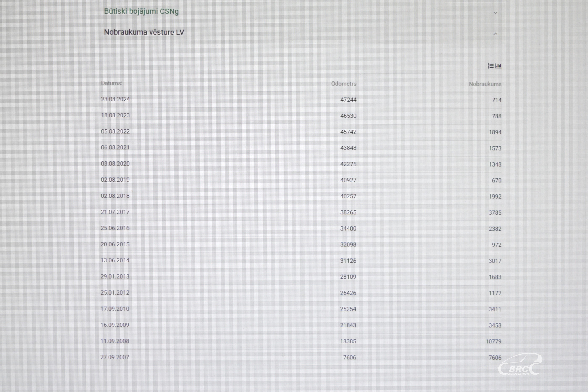
Task: Select date 16.09.2009
Action: (x=115, y=325)
